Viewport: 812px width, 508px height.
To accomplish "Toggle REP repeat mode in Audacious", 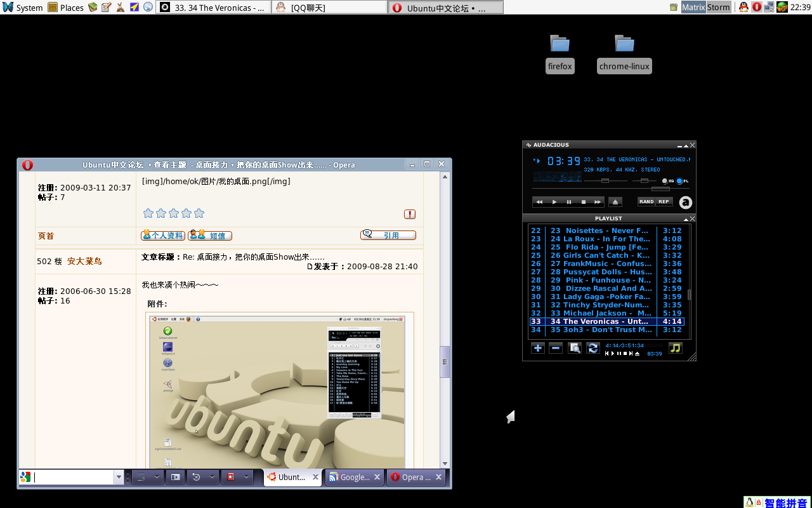I will point(664,202).
